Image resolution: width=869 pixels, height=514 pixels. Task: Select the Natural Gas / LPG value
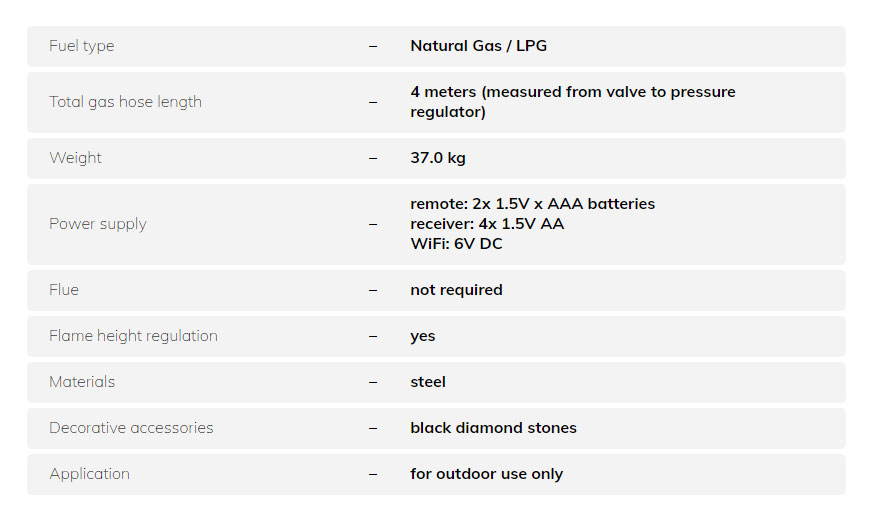pyautogui.click(x=478, y=46)
